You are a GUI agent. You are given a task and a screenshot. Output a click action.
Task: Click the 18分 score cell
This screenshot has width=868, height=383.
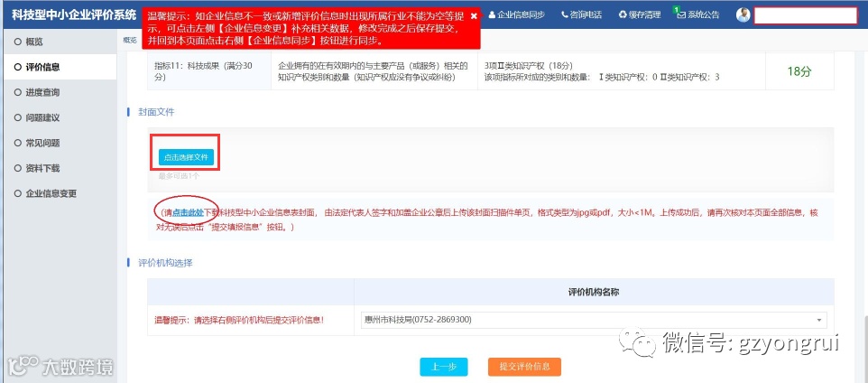click(799, 71)
